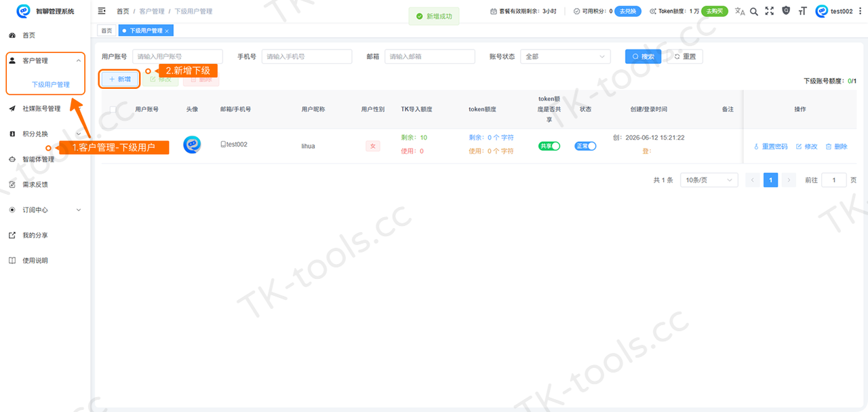868x412 pixels.
Task: Close the 下级用户管理 tab
Action: pyautogui.click(x=167, y=31)
